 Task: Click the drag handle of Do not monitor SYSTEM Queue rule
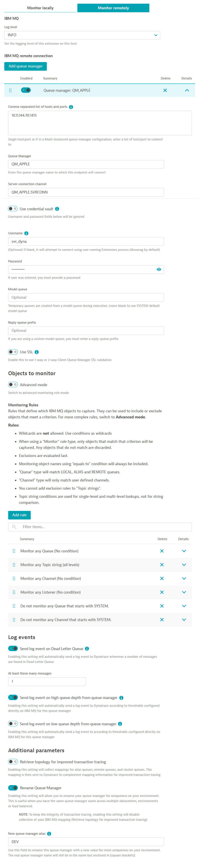[x=14, y=606]
